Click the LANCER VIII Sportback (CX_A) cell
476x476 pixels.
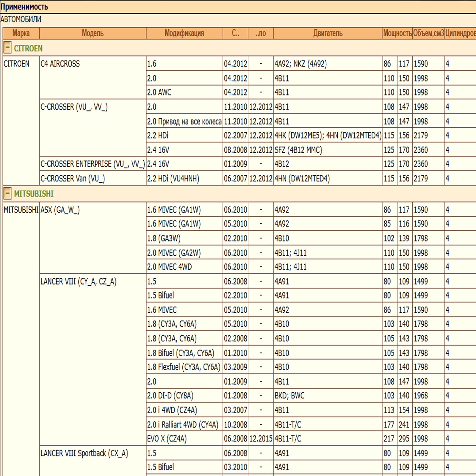[x=84, y=453]
